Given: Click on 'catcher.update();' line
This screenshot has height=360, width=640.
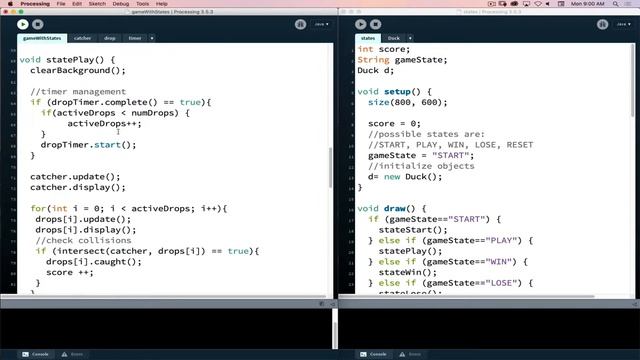Looking at the screenshot, I should (75, 176).
